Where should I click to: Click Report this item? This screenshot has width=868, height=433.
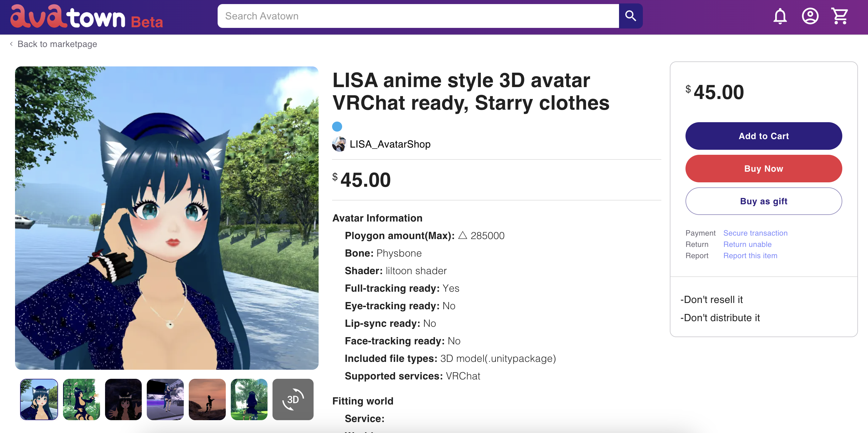click(750, 256)
